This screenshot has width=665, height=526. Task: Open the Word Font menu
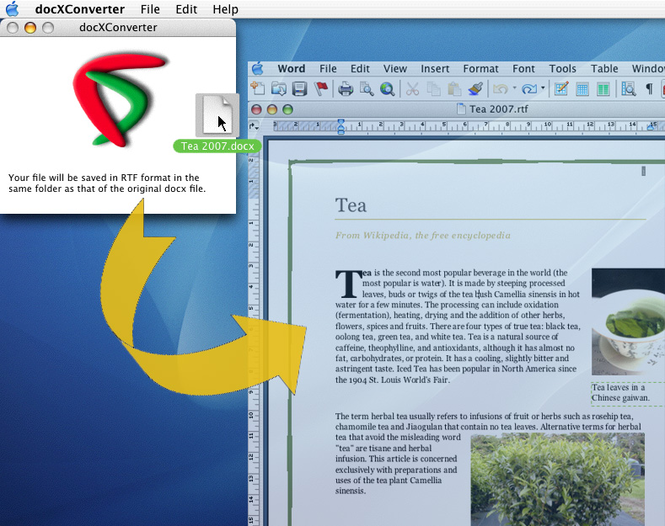[x=523, y=68]
